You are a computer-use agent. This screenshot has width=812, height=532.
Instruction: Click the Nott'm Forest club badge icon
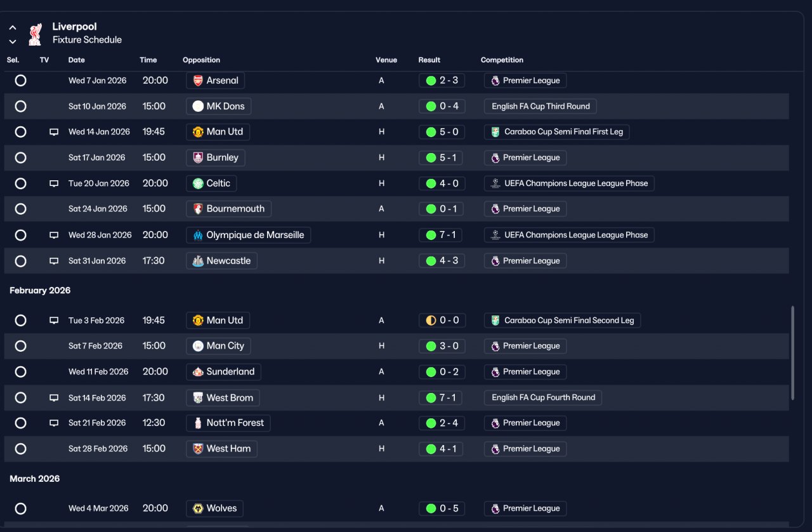coord(198,423)
